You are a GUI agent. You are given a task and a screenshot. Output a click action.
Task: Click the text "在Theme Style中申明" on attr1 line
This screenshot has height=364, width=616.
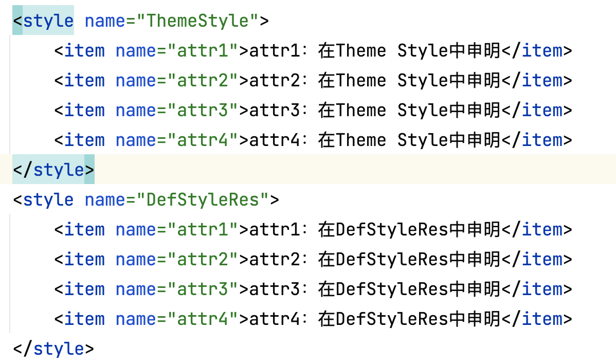tap(409, 51)
